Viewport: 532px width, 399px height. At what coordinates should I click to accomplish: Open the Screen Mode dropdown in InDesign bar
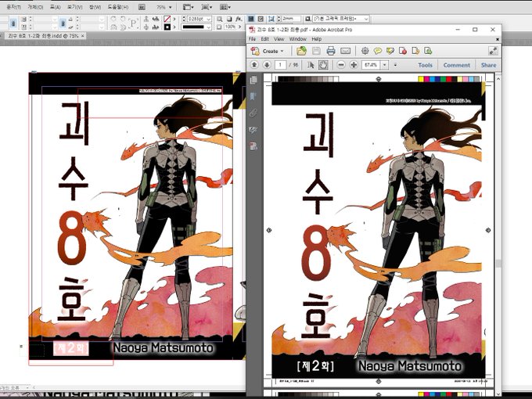coord(207,7)
